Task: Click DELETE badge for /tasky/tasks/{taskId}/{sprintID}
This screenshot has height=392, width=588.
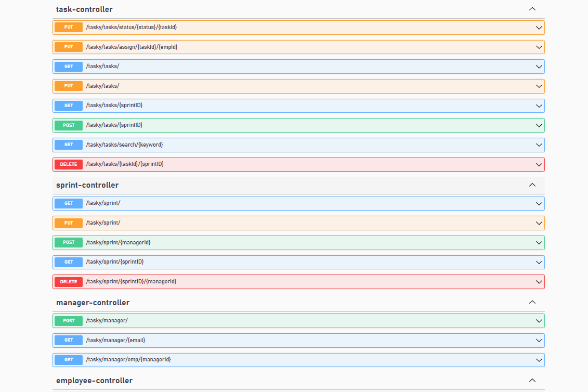Action: point(69,164)
